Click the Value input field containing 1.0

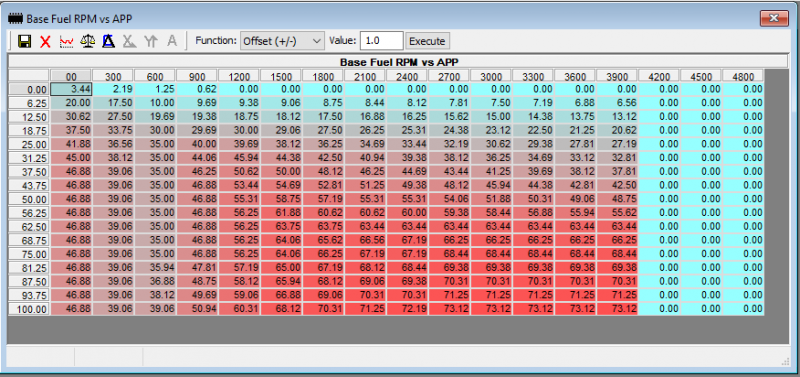pyautogui.click(x=382, y=41)
